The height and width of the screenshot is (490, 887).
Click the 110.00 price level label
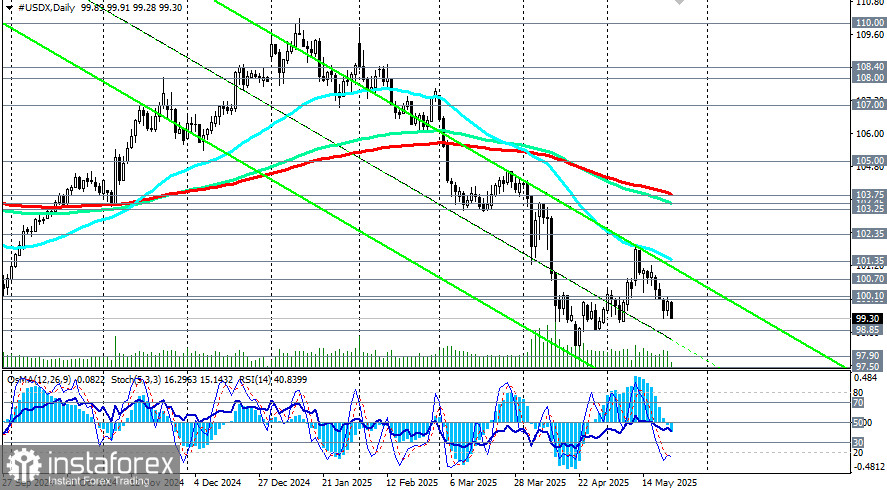coord(869,23)
